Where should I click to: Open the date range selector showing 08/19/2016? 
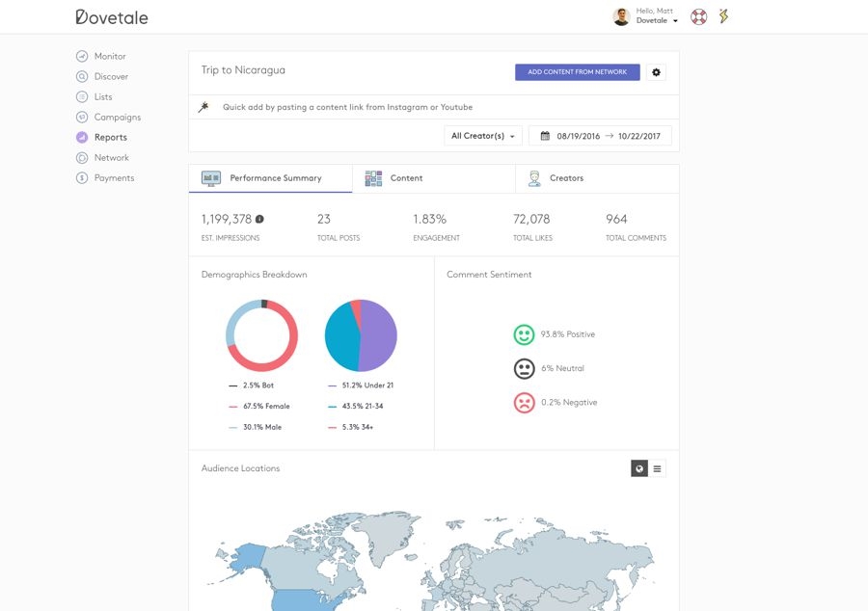579,135
